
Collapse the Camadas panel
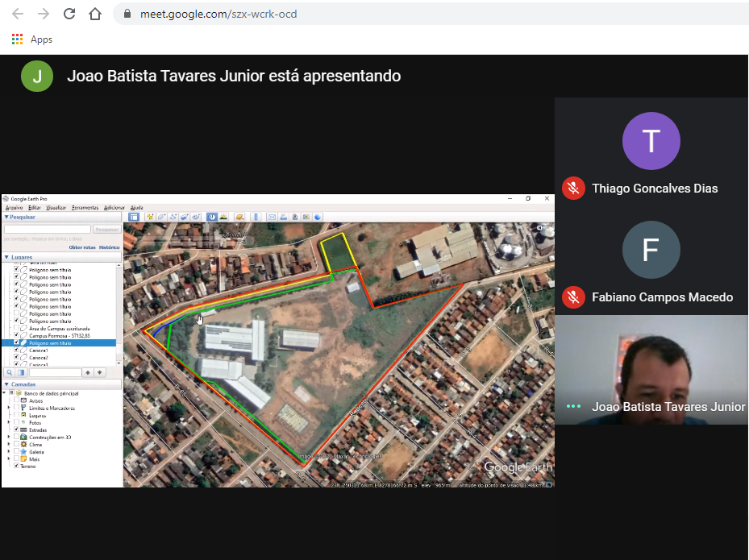pyautogui.click(x=6, y=384)
